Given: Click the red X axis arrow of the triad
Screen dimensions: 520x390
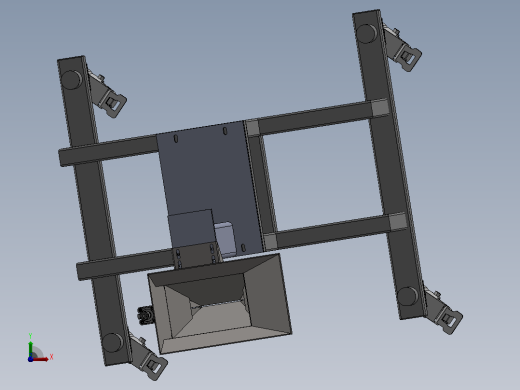Looking at the screenshot, I should click(x=41, y=359).
